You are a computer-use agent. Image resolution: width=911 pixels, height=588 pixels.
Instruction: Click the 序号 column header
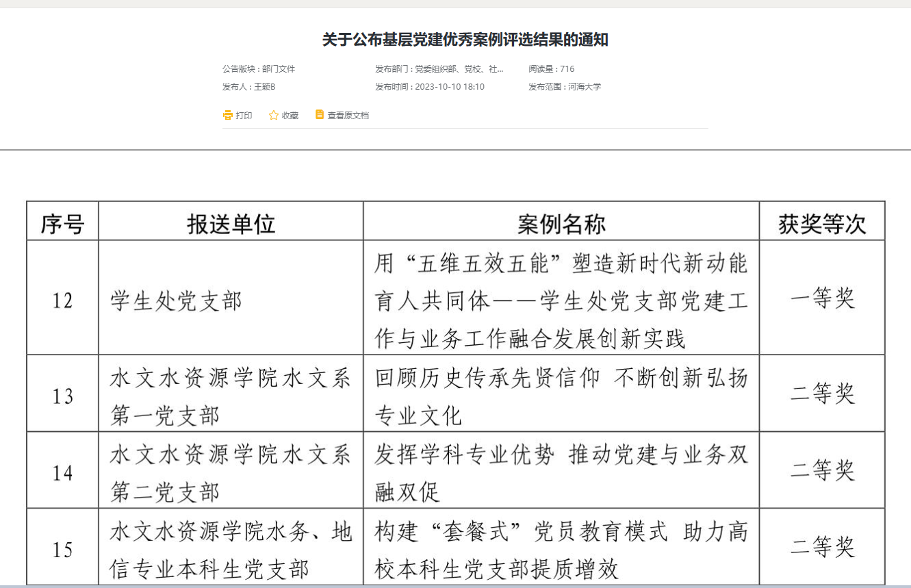click(x=62, y=224)
